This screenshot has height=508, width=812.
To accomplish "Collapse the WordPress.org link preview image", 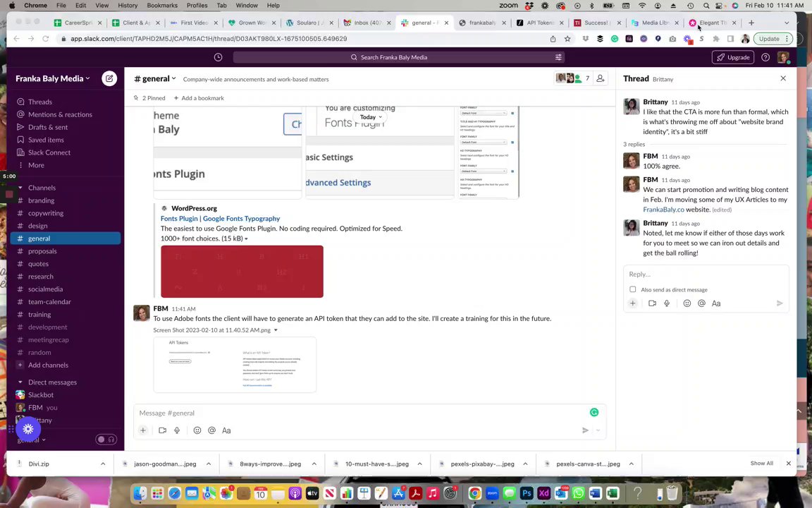I will point(246,239).
